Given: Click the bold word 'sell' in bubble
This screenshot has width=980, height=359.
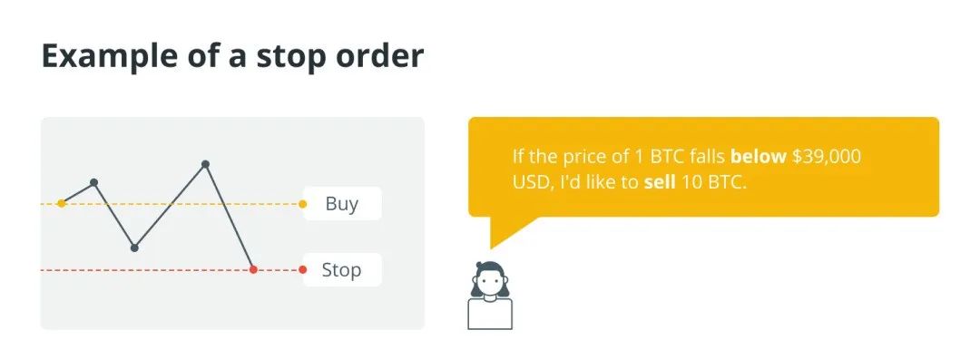Looking at the screenshot, I should 660,184.
